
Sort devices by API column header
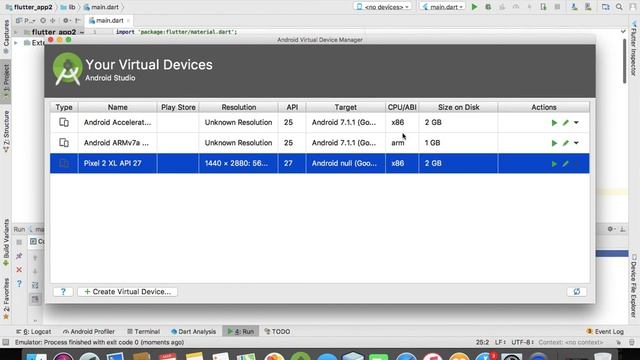point(292,107)
